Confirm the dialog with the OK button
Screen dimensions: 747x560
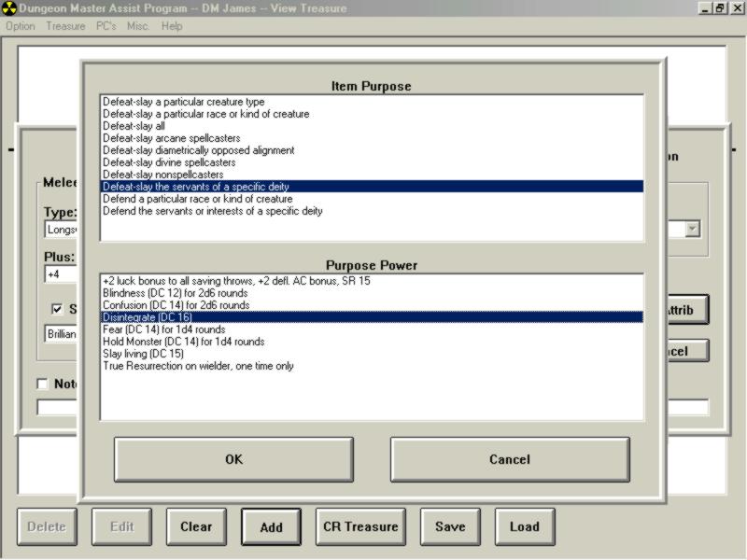233,459
